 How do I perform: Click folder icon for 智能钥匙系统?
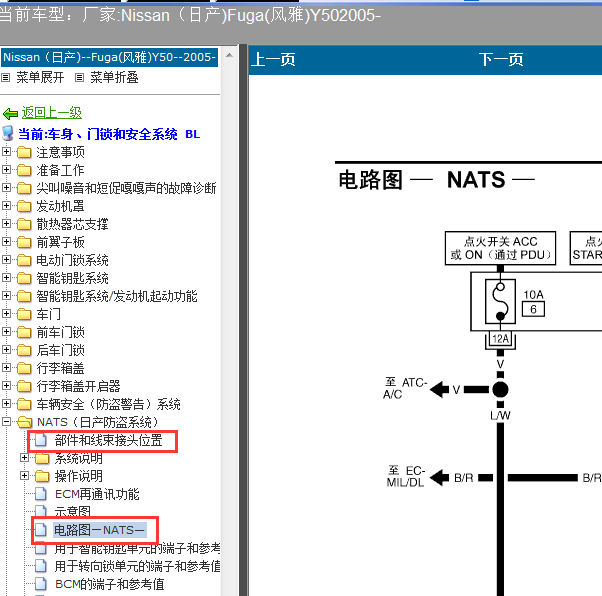point(24,278)
